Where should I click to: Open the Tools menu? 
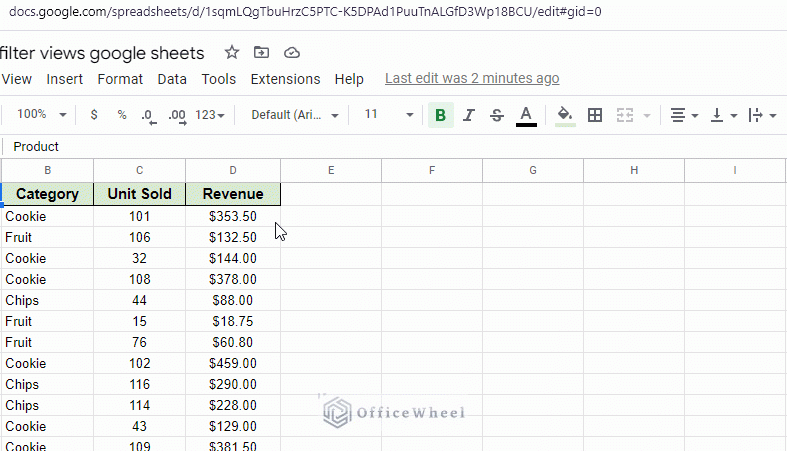(x=218, y=79)
